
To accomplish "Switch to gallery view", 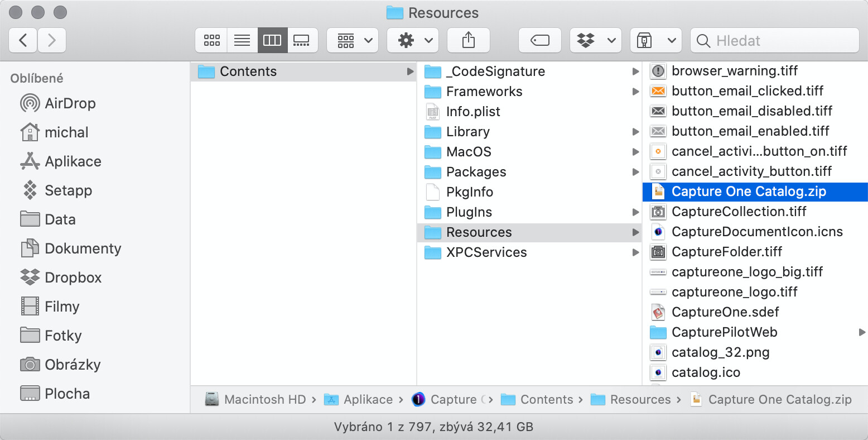I will coord(302,40).
